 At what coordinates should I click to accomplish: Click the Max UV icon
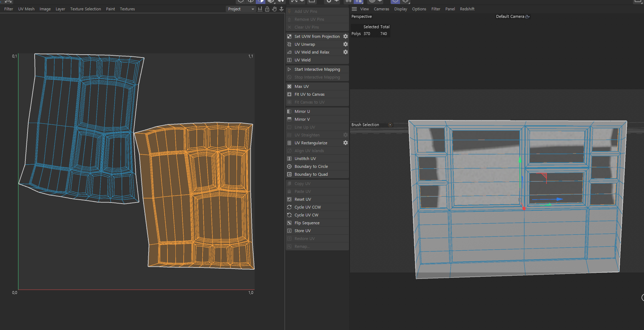[x=289, y=86]
